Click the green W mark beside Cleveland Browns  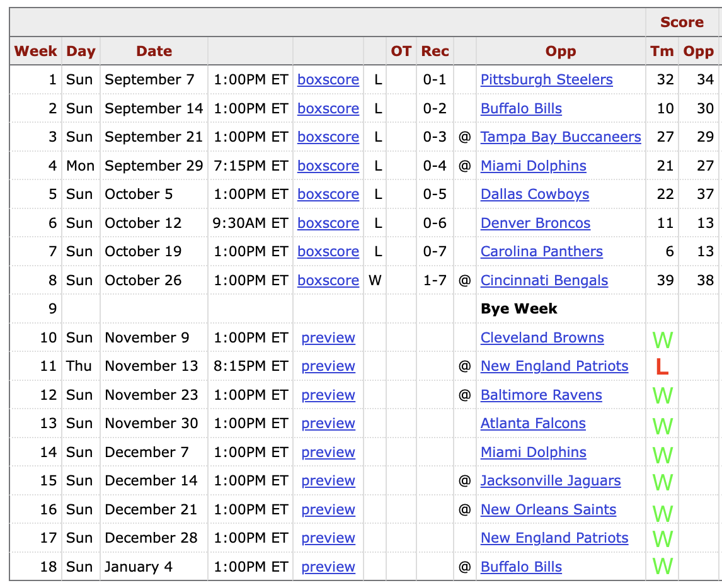[x=663, y=340]
